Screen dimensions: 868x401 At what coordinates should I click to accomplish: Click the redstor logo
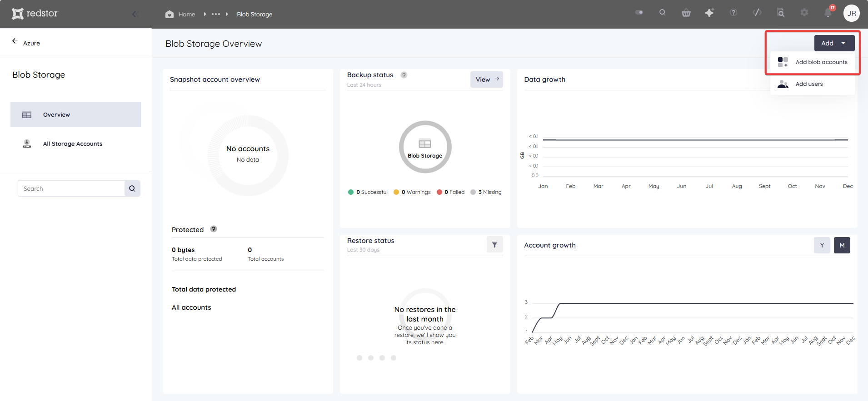tap(35, 14)
